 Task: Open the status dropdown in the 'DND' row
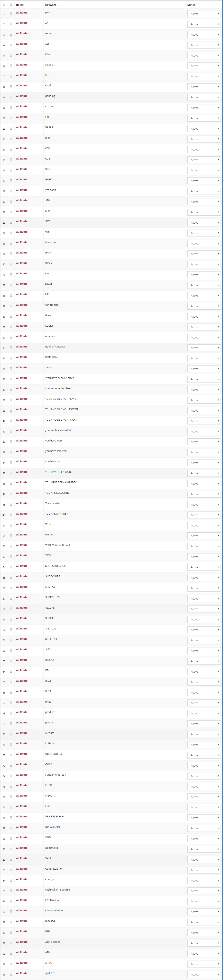(x=204, y=839)
